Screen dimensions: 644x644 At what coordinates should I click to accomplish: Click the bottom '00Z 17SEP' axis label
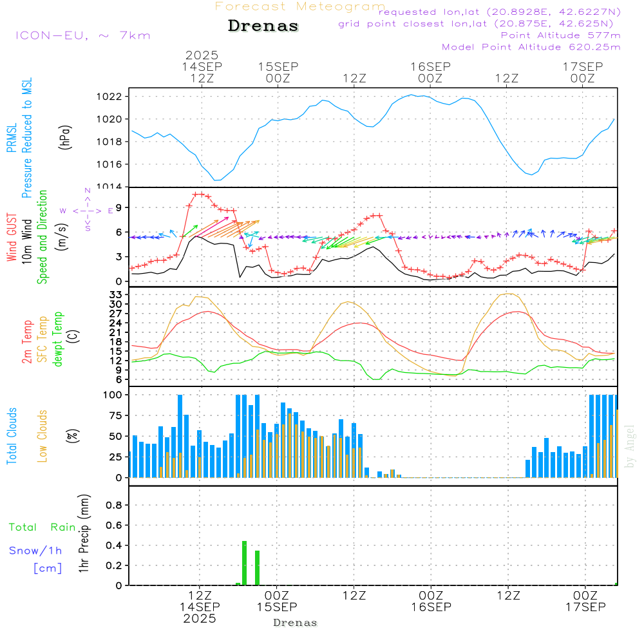click(585, 601)
